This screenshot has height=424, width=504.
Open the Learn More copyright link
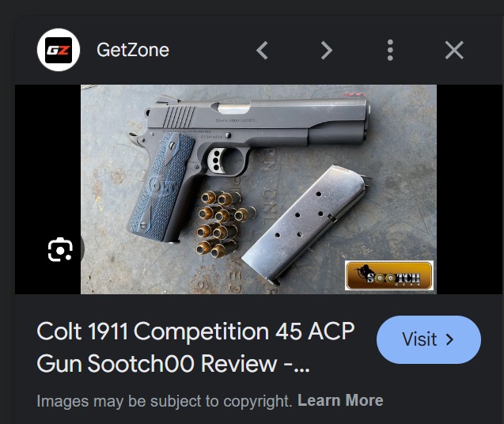pyautogui.click(x=340, y=400)
